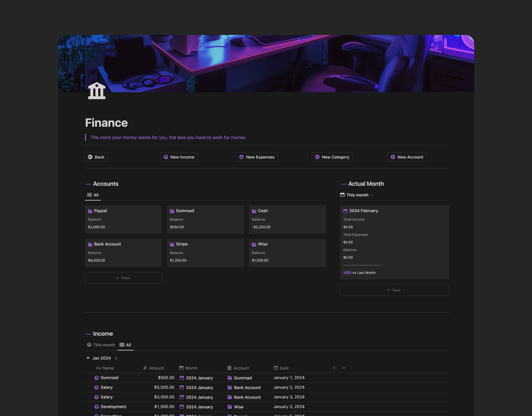532x416 pixels.
Task: Click the Gumroad income entry row
Action: 109,378
